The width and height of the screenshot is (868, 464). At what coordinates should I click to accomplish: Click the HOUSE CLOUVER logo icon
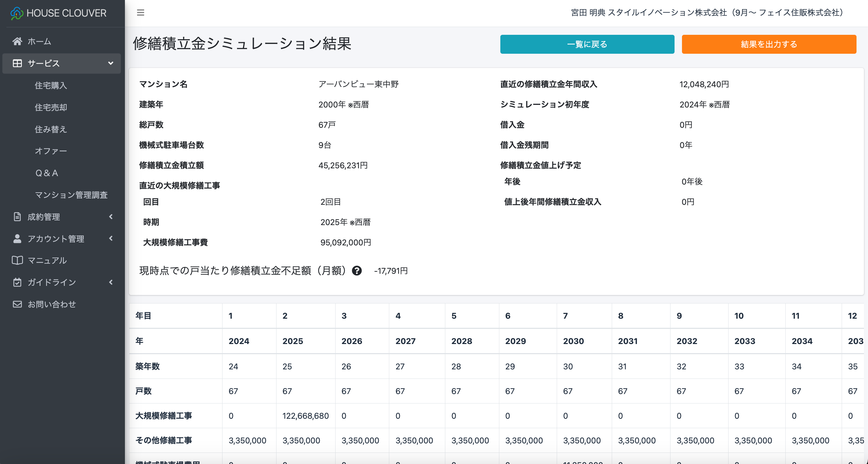point(17,13)
